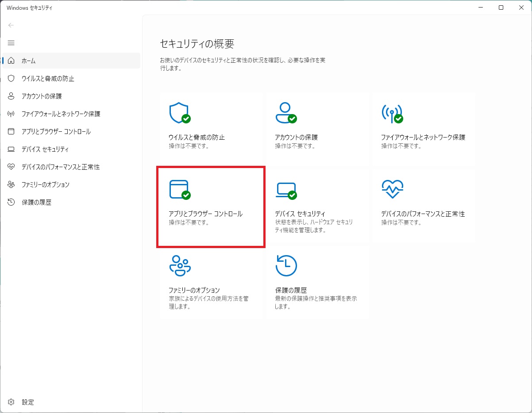532x413 pixels.
Task: Open ウイルスと脅威の防止 from the sidebar
Action: 71,78
